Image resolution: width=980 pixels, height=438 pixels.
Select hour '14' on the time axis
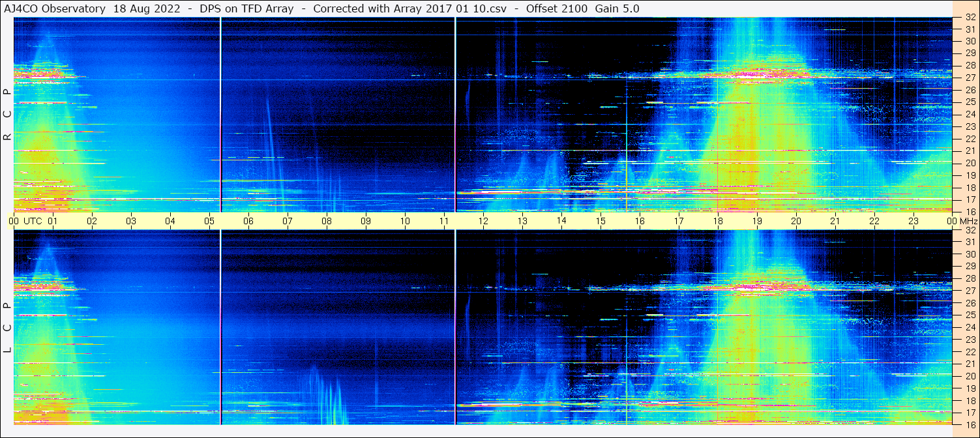pos(561,221)
